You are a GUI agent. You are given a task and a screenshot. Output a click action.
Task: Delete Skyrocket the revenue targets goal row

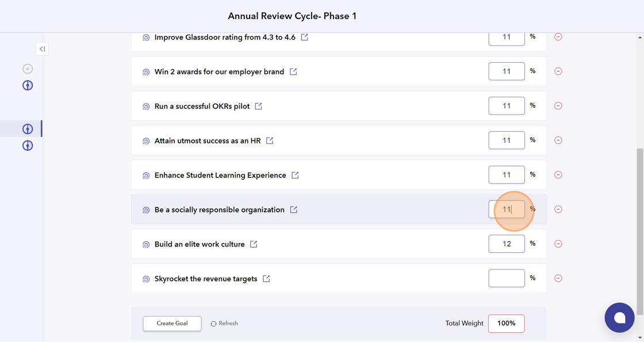coord(558,279)
